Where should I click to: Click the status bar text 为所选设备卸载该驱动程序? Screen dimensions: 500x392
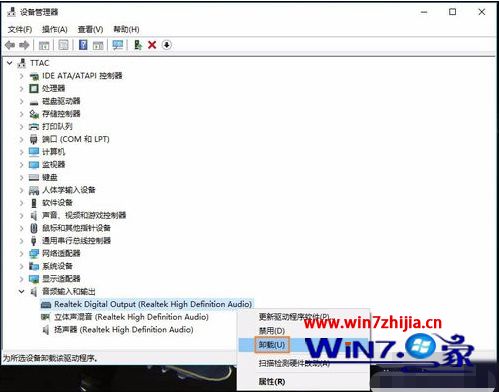point(50,358)
